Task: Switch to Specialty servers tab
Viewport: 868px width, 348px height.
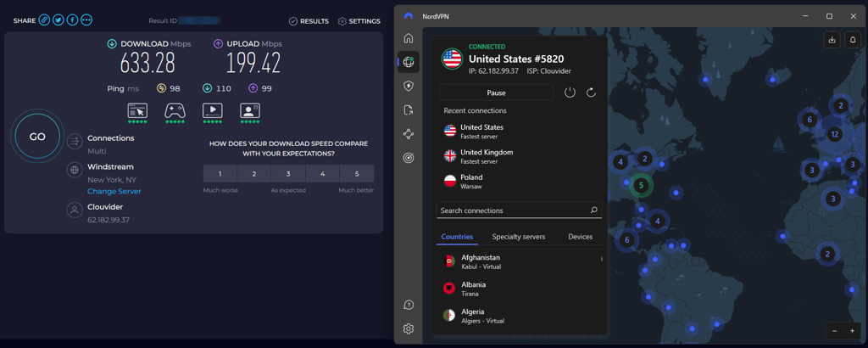Action: [519, 237]
